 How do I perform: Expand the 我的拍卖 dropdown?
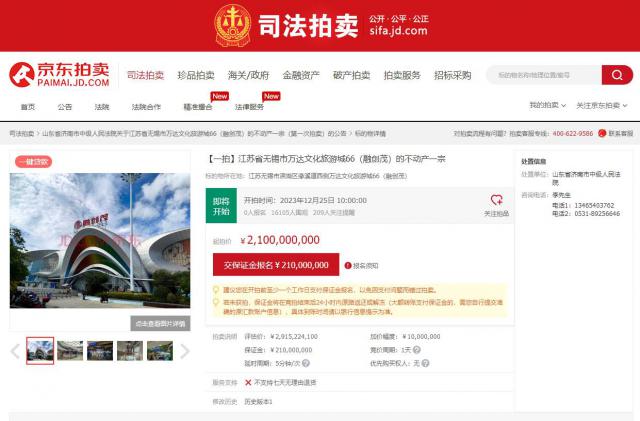click(x=548, y=105)
